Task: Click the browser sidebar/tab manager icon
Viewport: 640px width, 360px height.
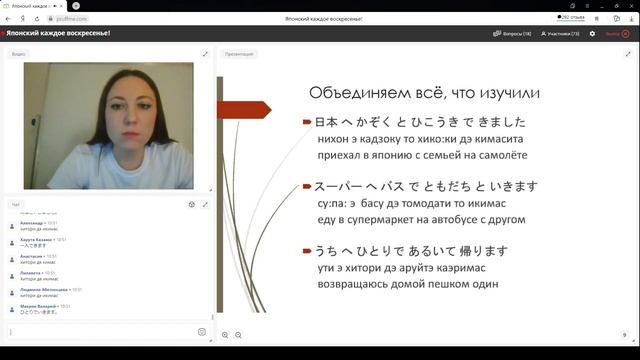Action: pos(573,6)
